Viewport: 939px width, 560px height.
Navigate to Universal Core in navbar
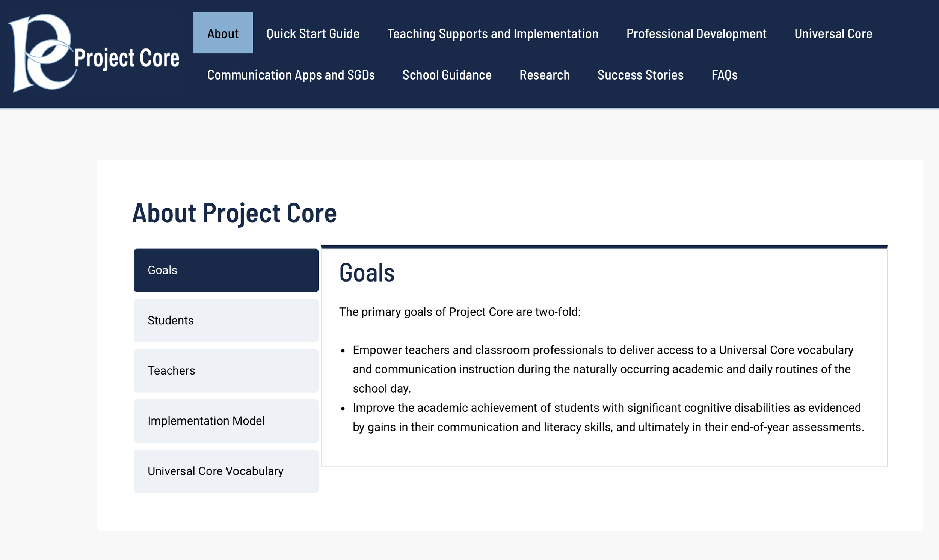[x=833, y=33]
